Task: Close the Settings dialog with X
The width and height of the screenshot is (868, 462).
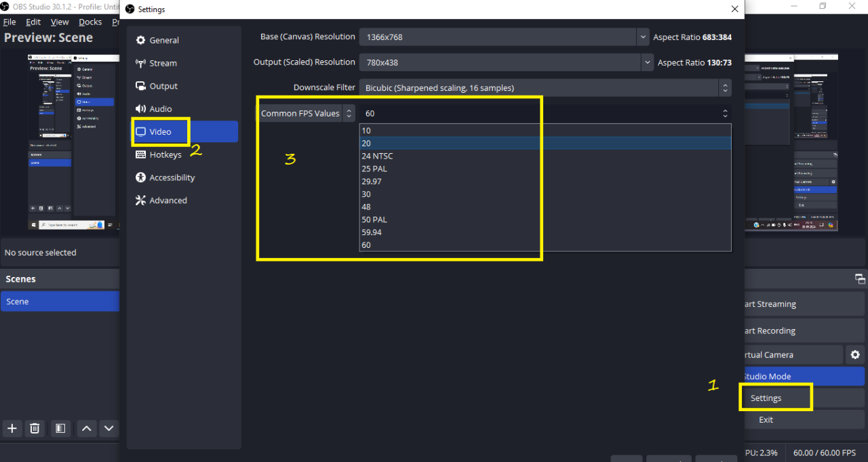Action: (x=734, y=9)
